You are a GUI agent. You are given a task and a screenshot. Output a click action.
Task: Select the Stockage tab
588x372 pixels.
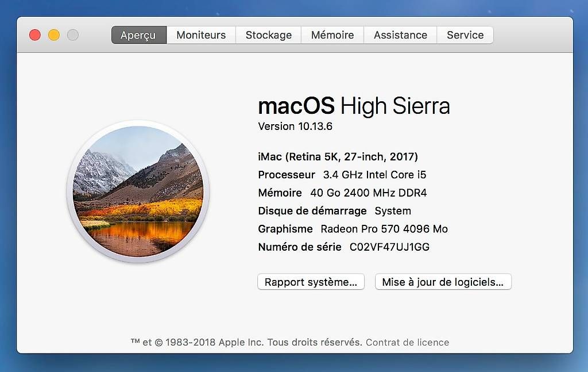click(x=269, y=35)
